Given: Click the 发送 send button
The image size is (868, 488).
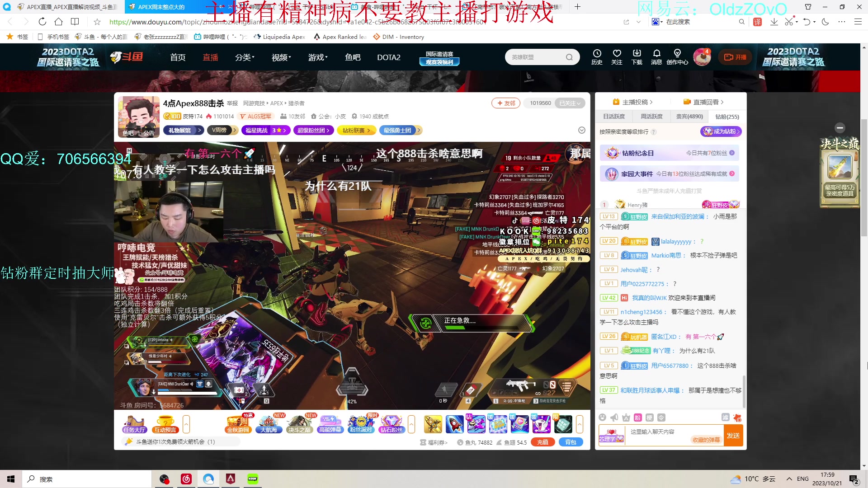Looking at the screenshot, I should pos(733,436).
